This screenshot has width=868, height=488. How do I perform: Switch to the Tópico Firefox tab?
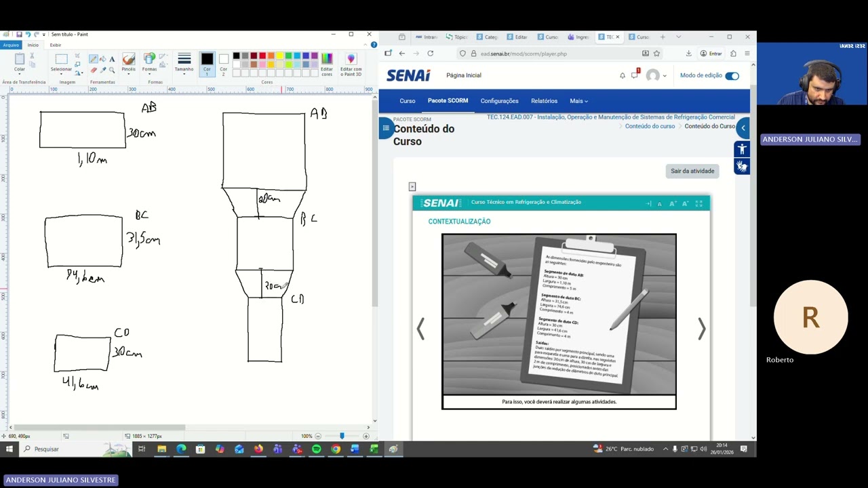tap(456, 37)
